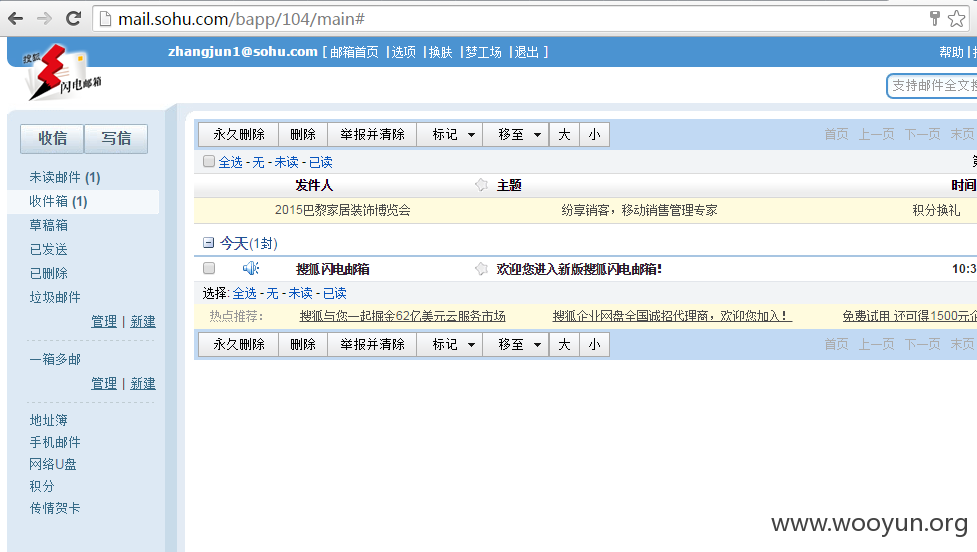Open the 垃圾邮件 folder

pyautogui.click(x=55, y=297)
